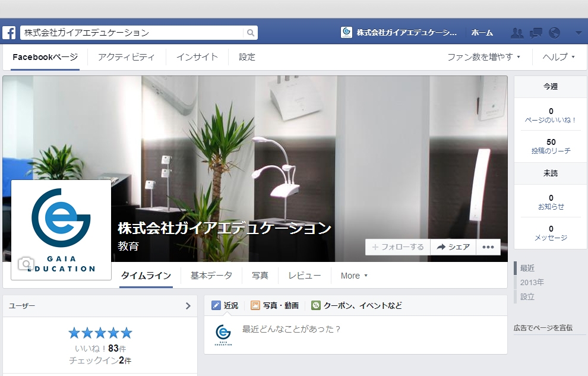Go to ホーム link
The image size is (588, 376).
click(482, 33)
